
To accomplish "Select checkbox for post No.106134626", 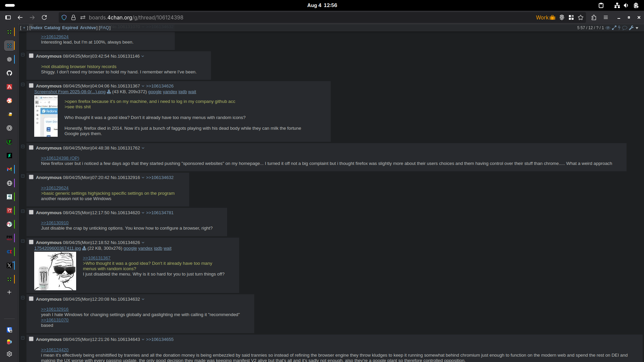I will tap(31, 242).
